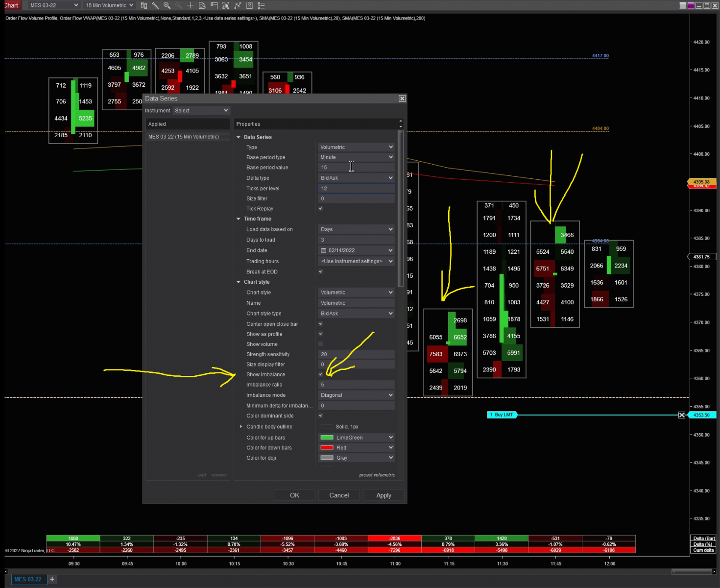Screen dimensions: 720x588
Task: Click the remove link under Applied
Action: tap(219, 475)
